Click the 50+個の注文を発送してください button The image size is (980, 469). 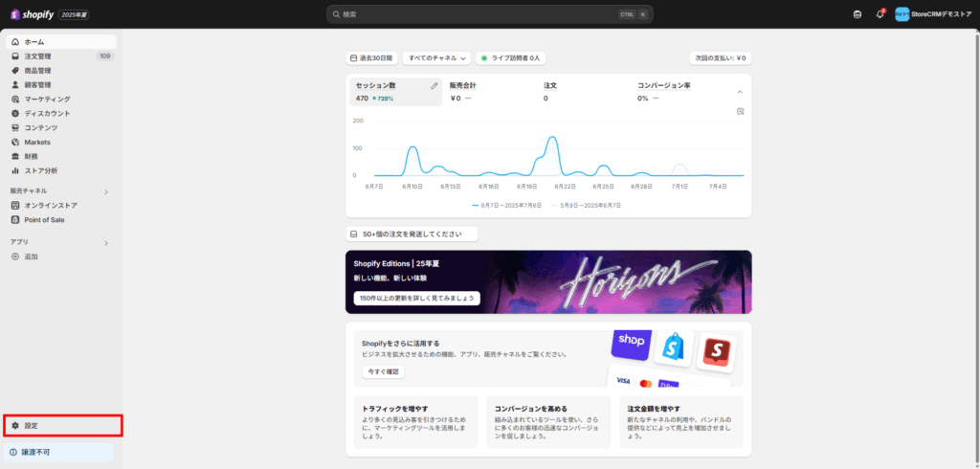[x=412, y=234]
